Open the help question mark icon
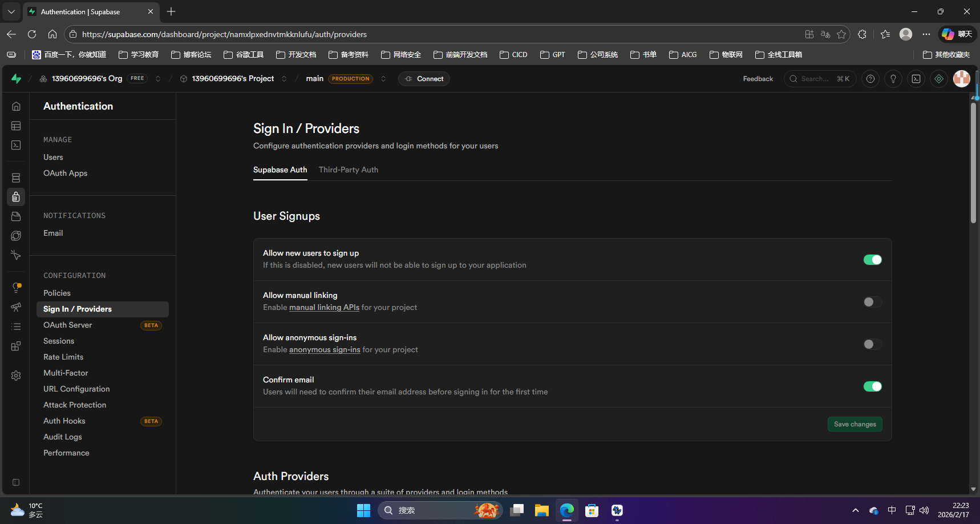 [x=870, y=79]
